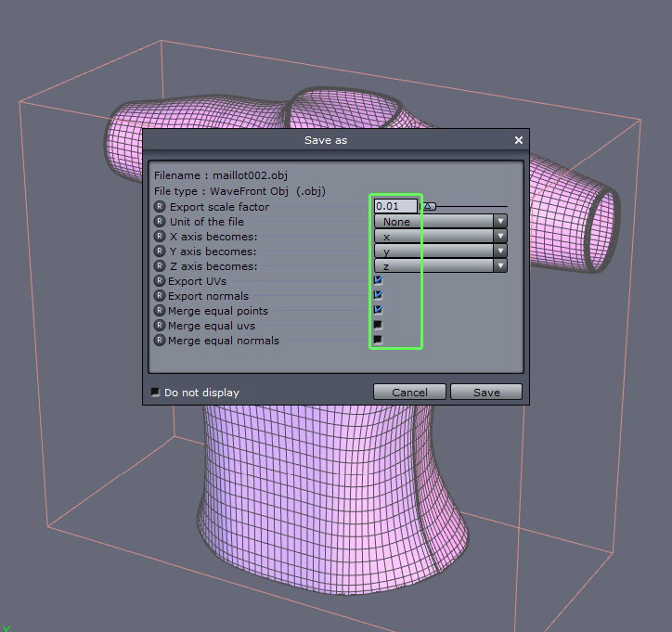
Task: Uncheck the Export UVs checkbox
Action: (378, 279)
